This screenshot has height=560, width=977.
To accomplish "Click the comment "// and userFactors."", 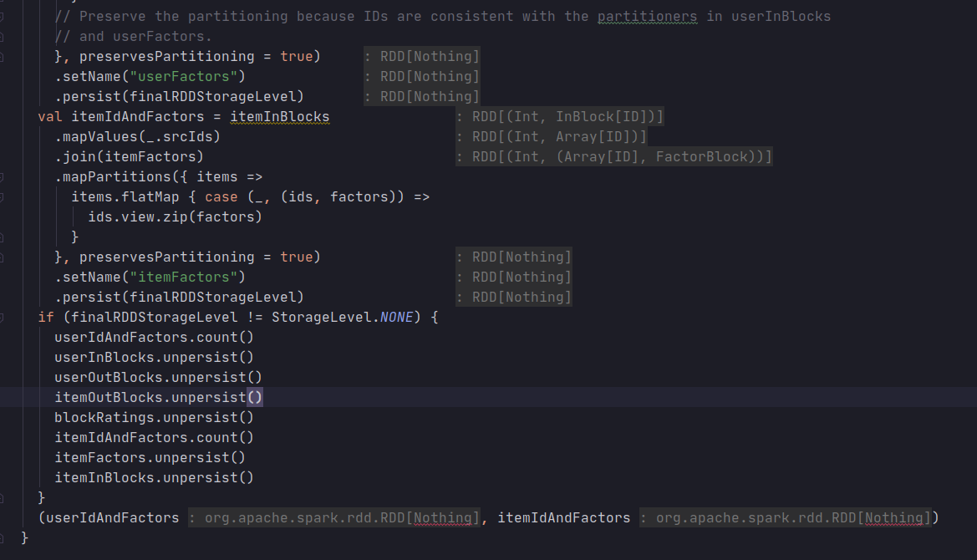I will tap(134, 36).
